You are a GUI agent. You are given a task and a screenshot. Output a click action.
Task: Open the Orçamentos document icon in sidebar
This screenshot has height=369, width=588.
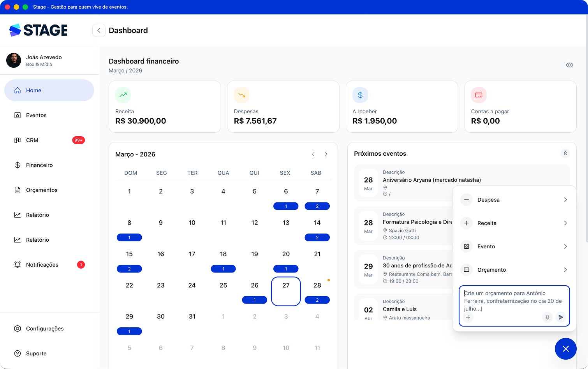(18, 190)
